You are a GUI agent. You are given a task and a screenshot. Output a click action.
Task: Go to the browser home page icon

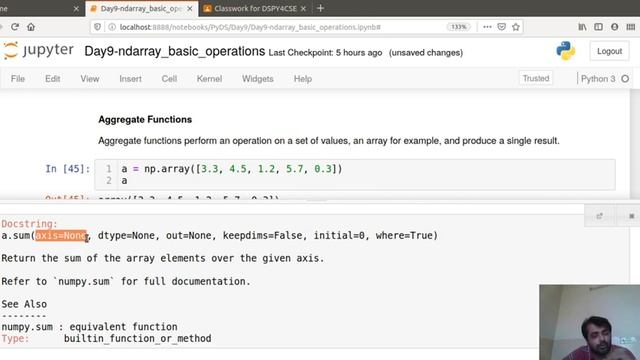point(31,27)
